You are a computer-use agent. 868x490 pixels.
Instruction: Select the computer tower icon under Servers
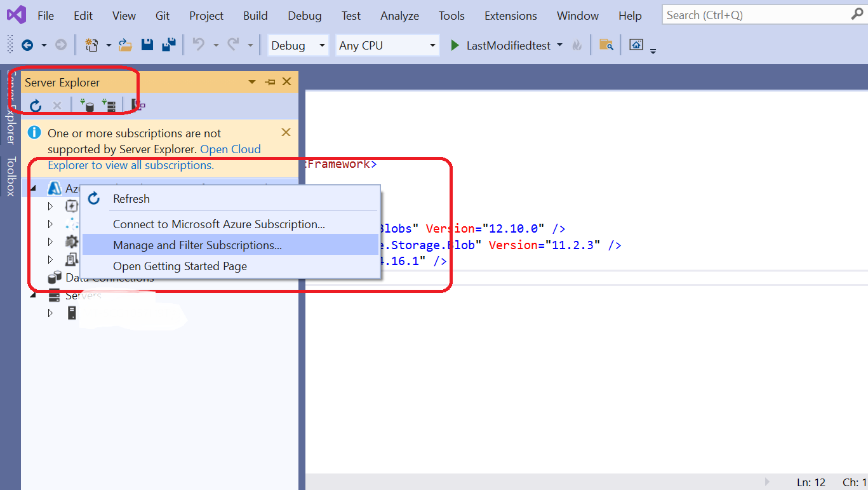72,313
